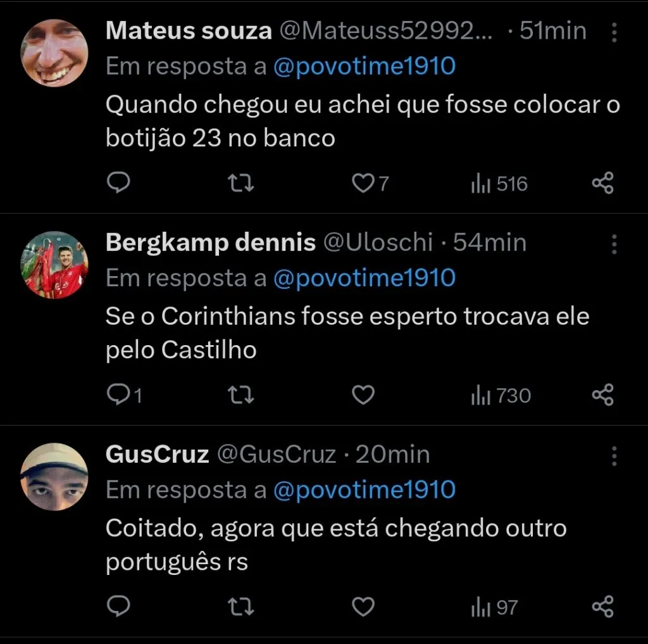Image resolution: width=648 pixels, height=644 pixels.
Task: Share GusCruz's tweet
Action: (602, 607)
